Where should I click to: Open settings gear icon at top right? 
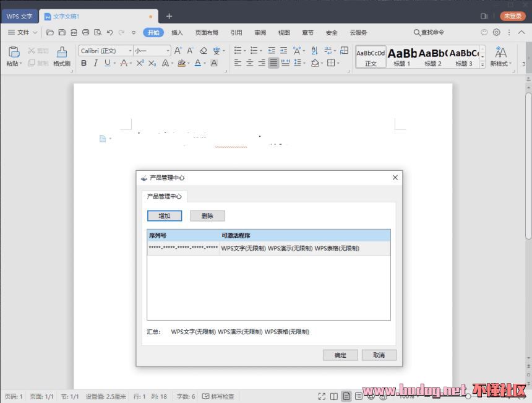click(496, 33)
